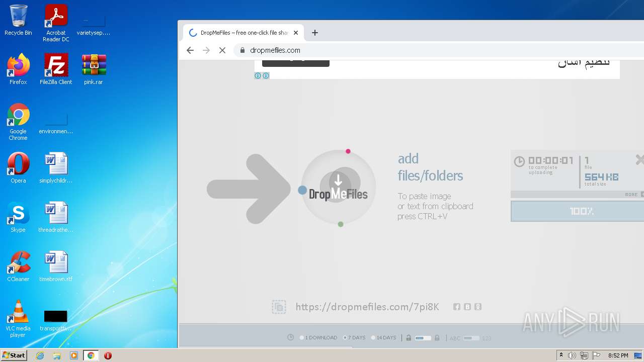
Task: Open Google Chrome desktop shortcut
Action: [18, 122]
